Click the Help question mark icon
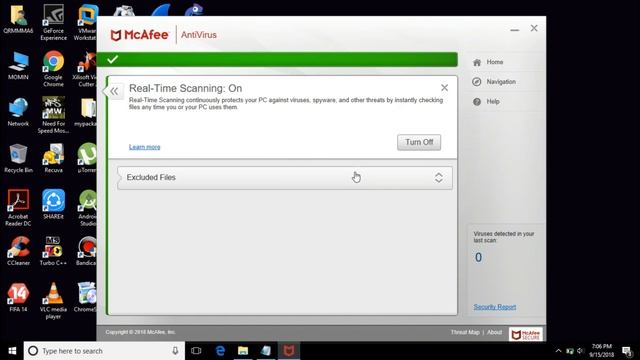The height and width of the screenshot is (360, 640). (x=477, y=102)
